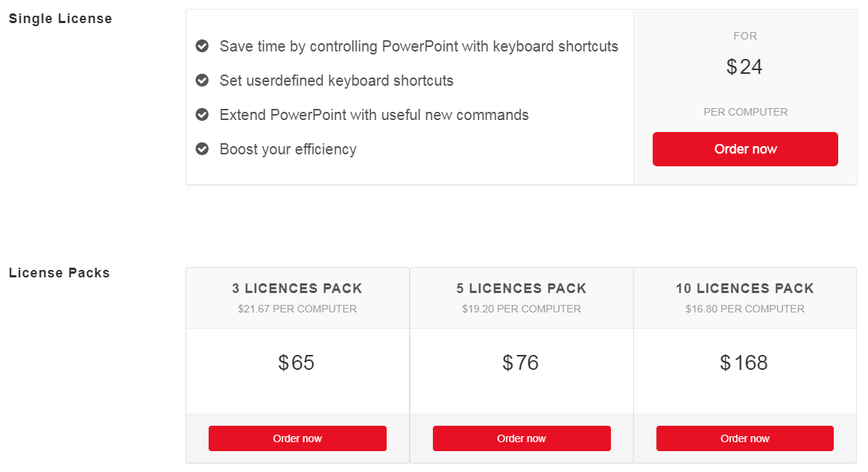The width and height of the screenshot is (868, 472).
Task: Click checkmark icon next to 'Set userdefined keyboard shortcuts'
Action: pos(202,81)
